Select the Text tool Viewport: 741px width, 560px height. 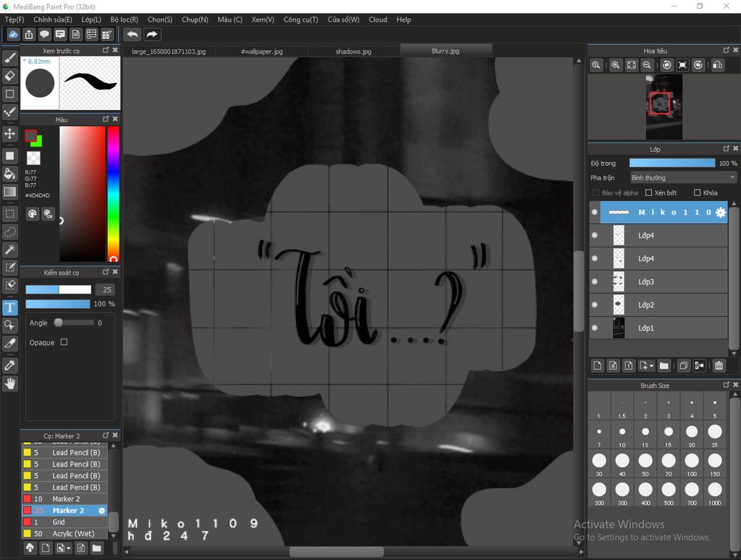(x=10, y=307)
